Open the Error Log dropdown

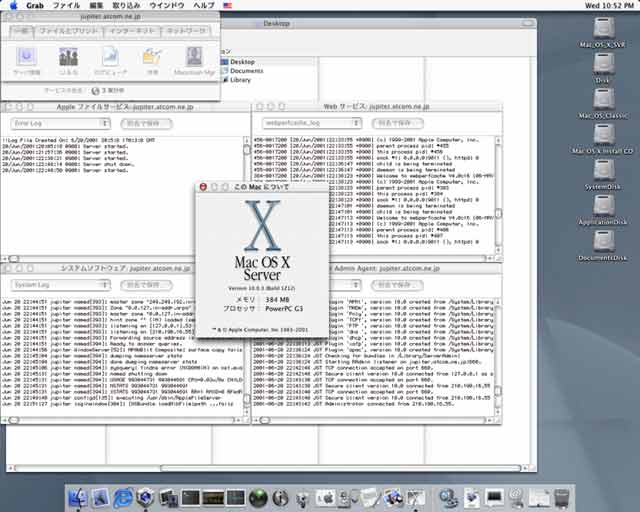click(x=60, y=123)
